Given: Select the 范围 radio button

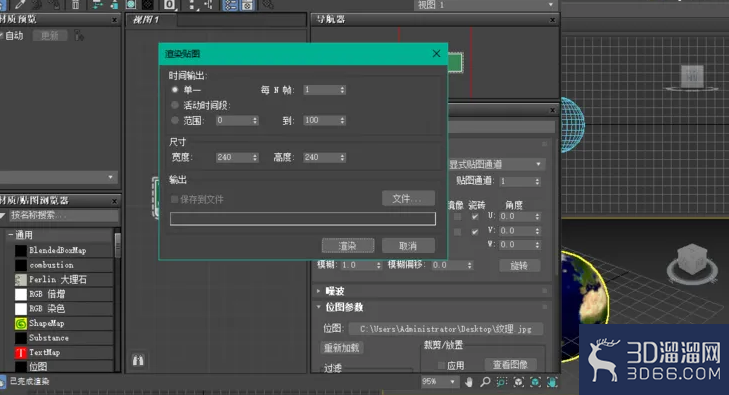Looking at the screenshot, I should pyautogui.click(x=175, y=120).
